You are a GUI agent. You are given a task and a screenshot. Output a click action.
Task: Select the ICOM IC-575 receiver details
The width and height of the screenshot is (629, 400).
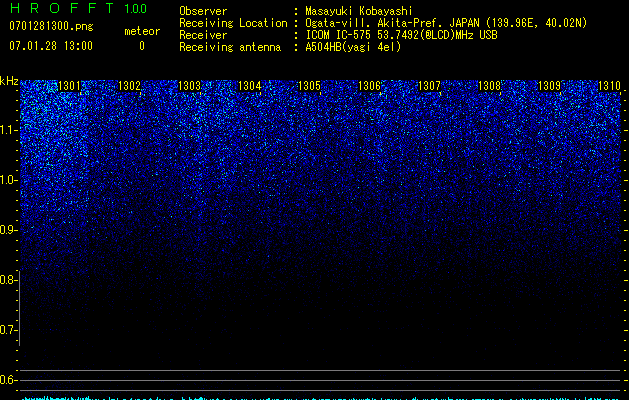(x=402, y=35)
